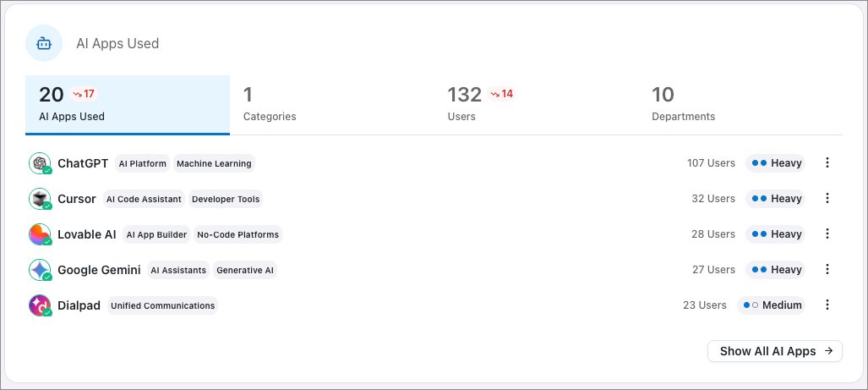Image resolution: width=868 pixels, height=390 pixels.
Task: Open the kebab menu for Google Gemini
Action: (827, 270)
